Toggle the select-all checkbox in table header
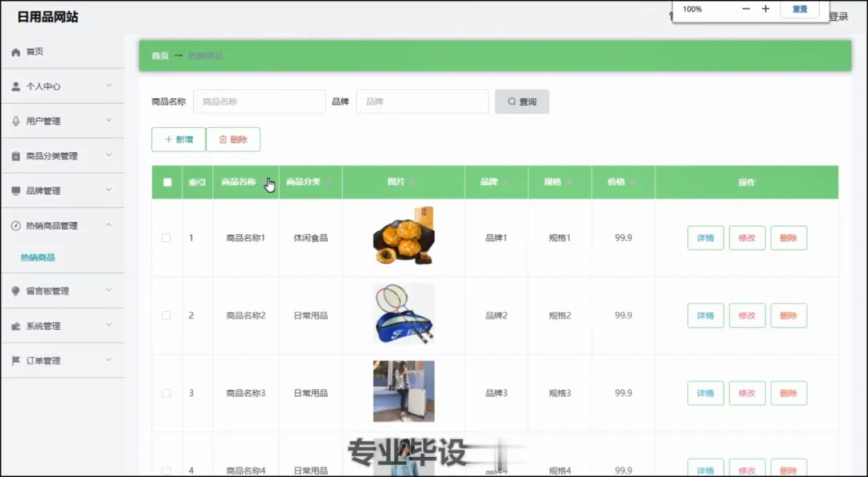This screenshot has height=477, width=868. (167, 183)
